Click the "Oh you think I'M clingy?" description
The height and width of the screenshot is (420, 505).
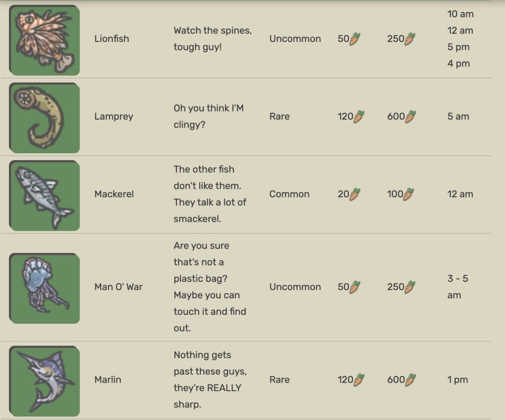[x=209, y=116]
